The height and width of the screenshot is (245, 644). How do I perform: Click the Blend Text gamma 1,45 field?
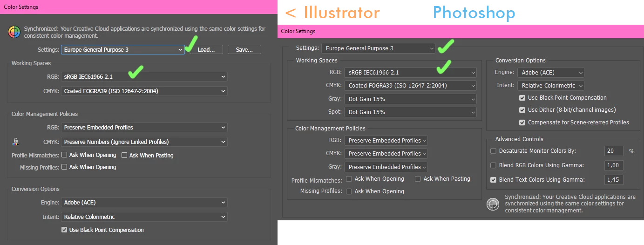[614, 179]
